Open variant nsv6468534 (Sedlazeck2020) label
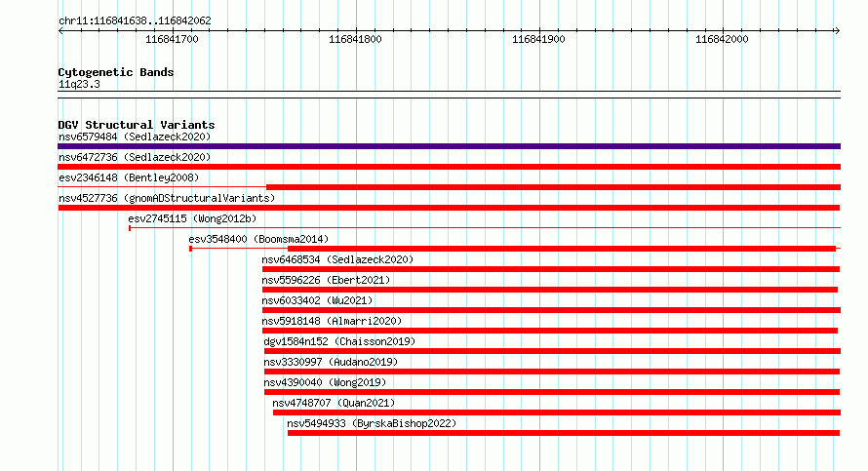 click(337, 259)
